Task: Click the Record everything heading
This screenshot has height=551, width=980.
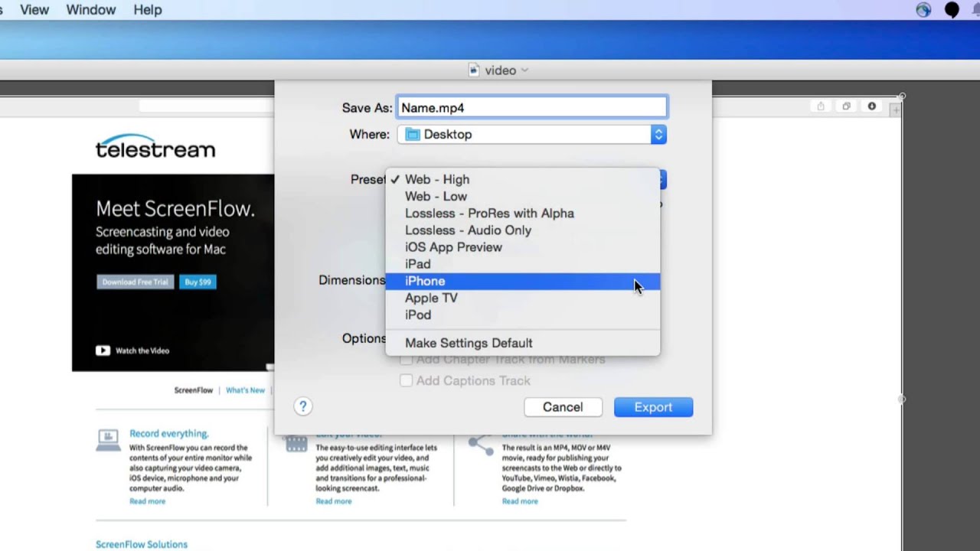Action: (x=168, y=433)
